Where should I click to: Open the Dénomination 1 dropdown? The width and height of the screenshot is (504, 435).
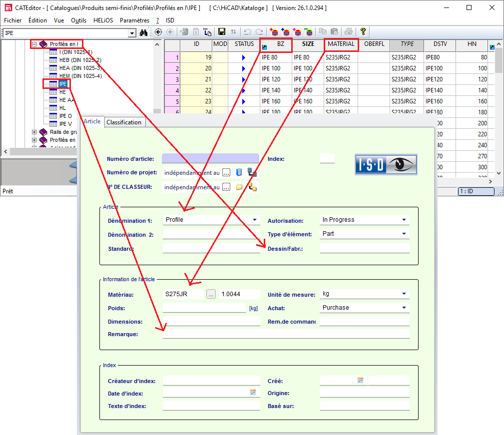pos(255,220)
